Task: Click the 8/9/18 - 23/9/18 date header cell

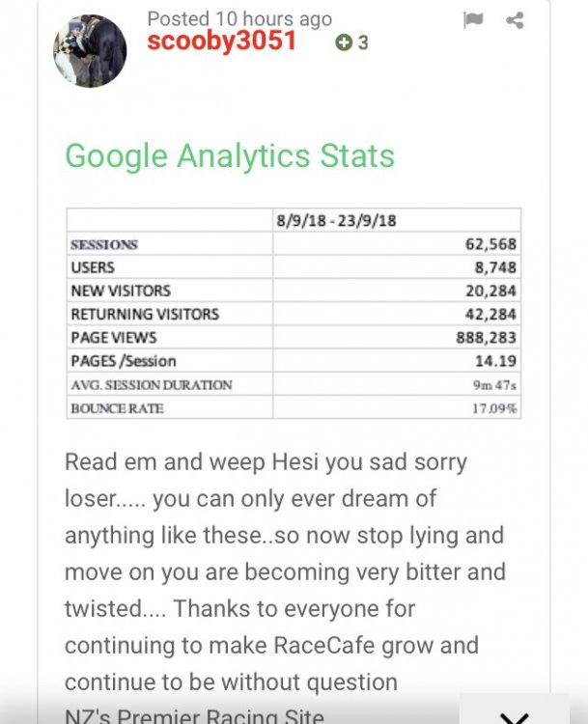Action: [337, 221]
